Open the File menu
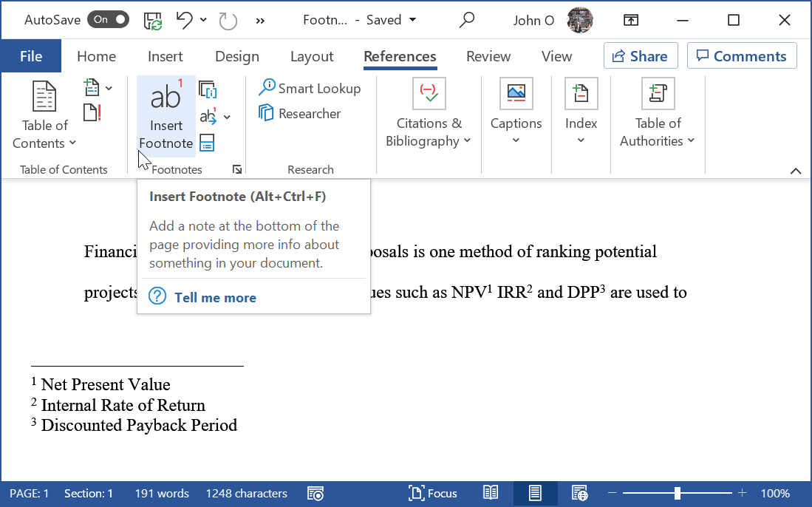Image resolution: width=812 pixels, height=507 pixels. point(31,57)
